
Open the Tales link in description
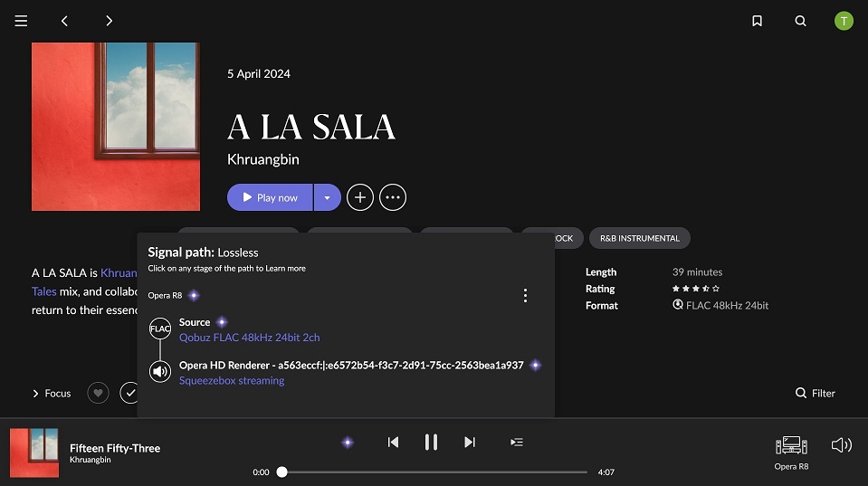coord(43,291)
